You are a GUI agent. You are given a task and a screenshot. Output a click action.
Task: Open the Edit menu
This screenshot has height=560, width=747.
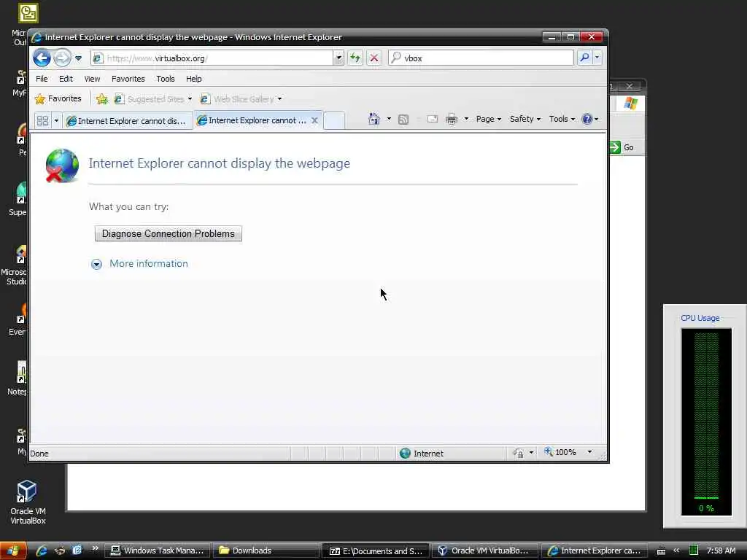[66, 79]
